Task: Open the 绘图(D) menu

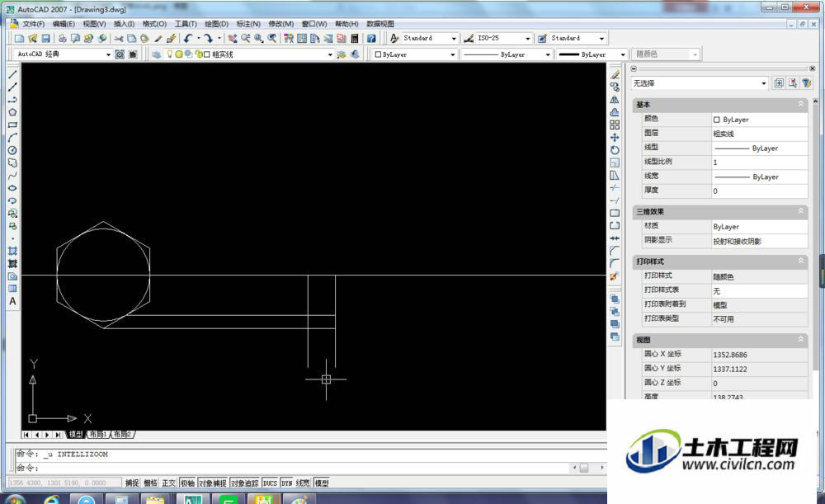Action: point(216,24)
